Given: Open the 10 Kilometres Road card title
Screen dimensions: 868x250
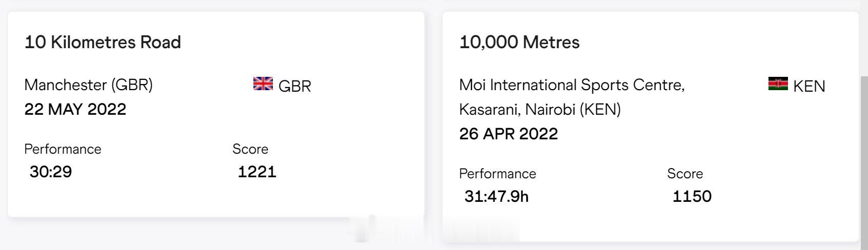Looking at the screenshot, I should (x=103, y=42).
